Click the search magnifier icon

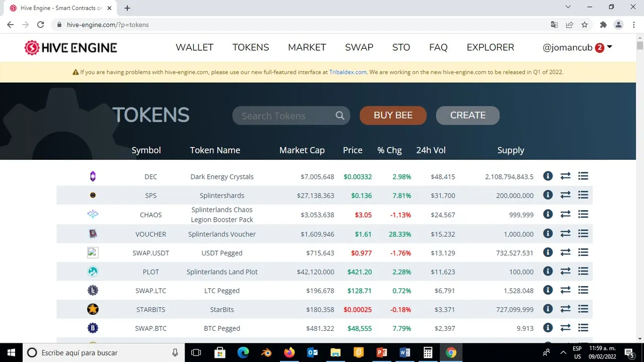pyautogui.click(x=340, y=116)
